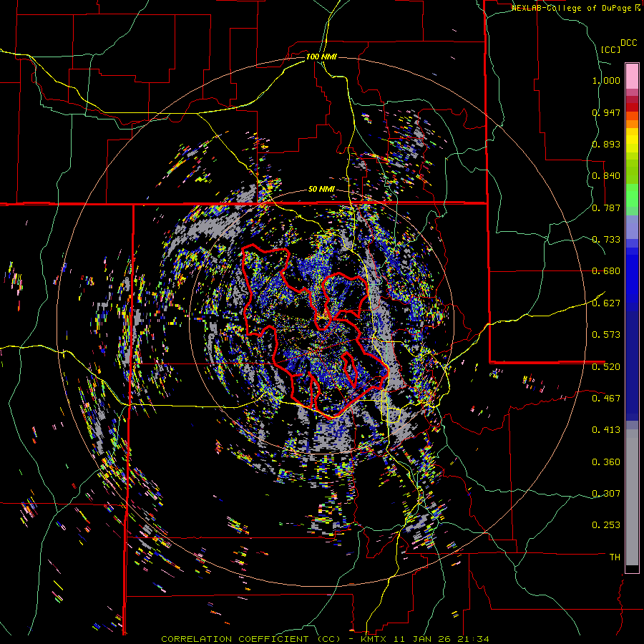Click the 0.467 legend value
The width and height of the screenshot is (644, 644).
pyautogui.click(x=606, y=399)
